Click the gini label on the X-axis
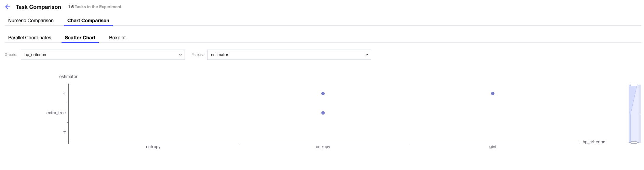This screenshot has height=170, width=644. point(493,147)
